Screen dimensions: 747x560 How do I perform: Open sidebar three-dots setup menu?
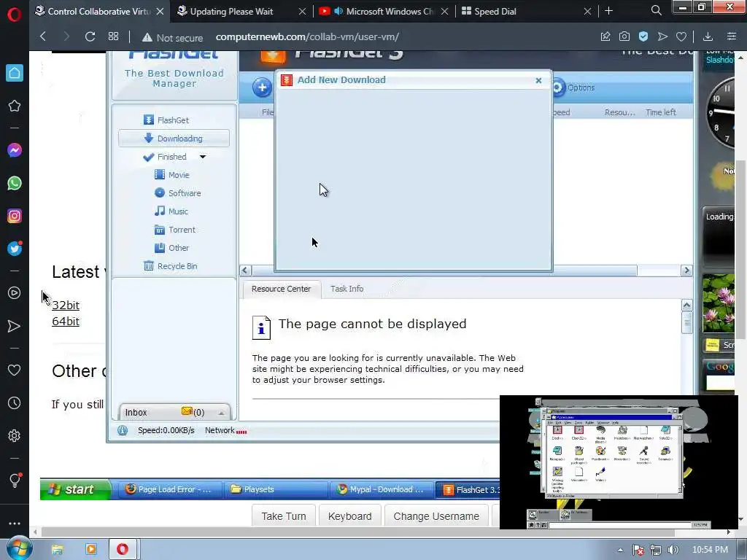pyautogui.click(x=15, y=524)
